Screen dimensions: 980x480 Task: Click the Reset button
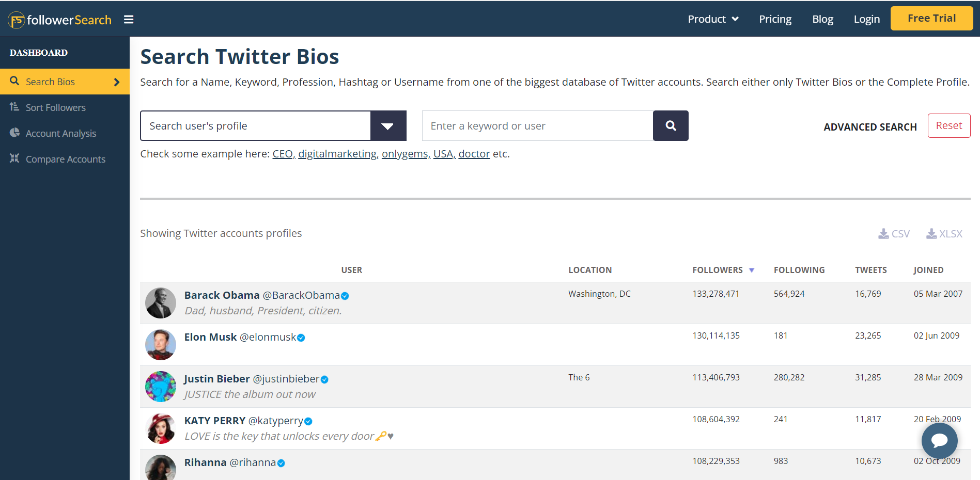tap(948, 125)
